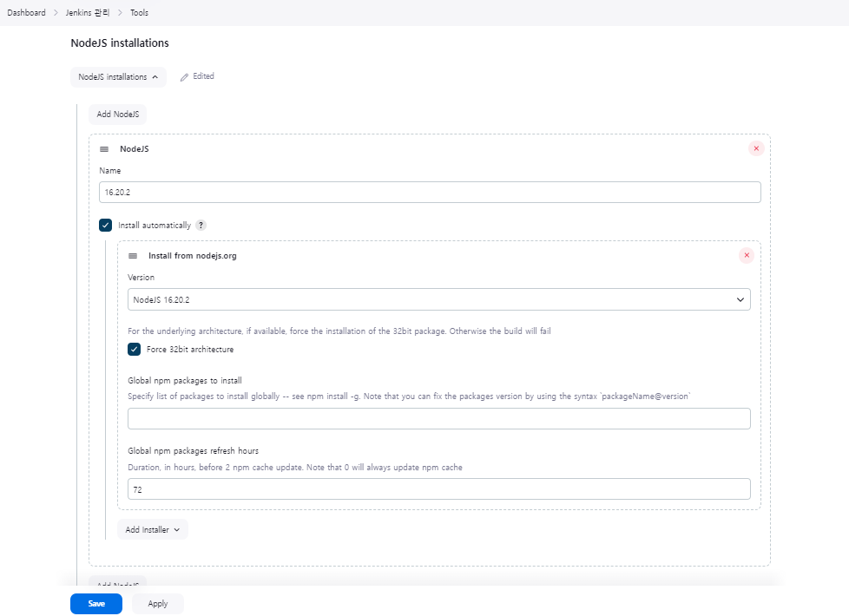Delete the NodeJS installation with red X
849x616 pixels.
[756, 148]
